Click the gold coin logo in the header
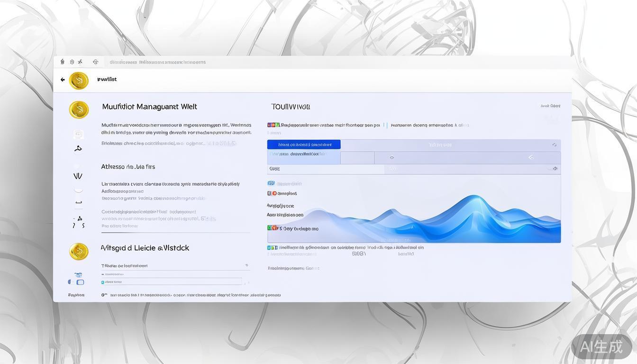The image size is (637, 364). (x=79, y=81)
